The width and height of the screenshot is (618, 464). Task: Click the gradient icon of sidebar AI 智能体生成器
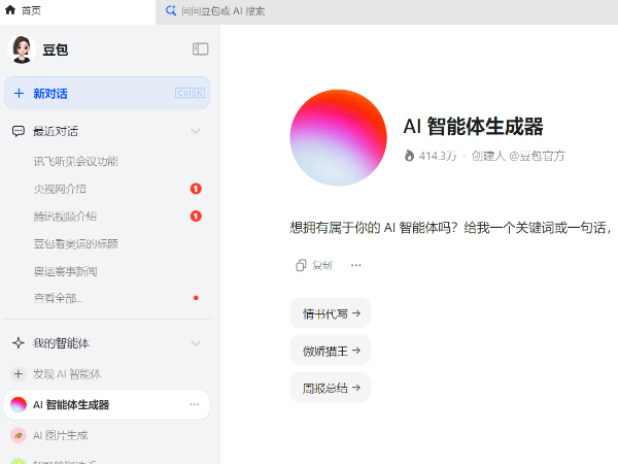[18, 404]
